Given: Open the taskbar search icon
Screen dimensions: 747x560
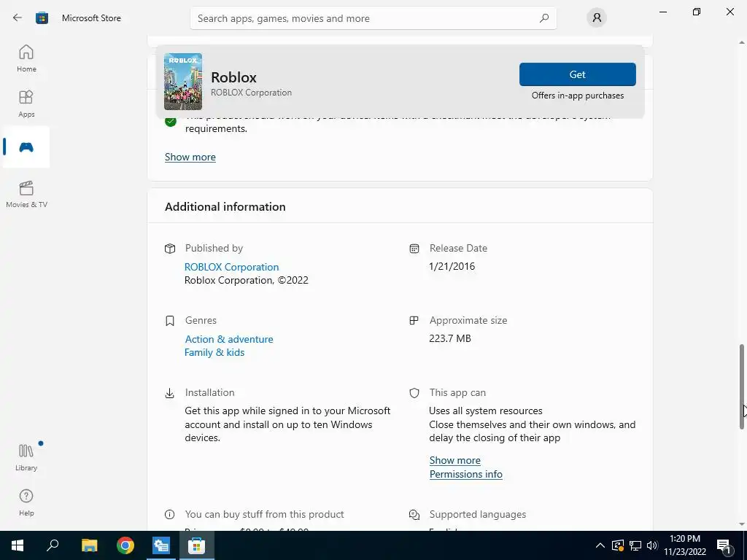Looking at the screenshot, I should (53, 545).
